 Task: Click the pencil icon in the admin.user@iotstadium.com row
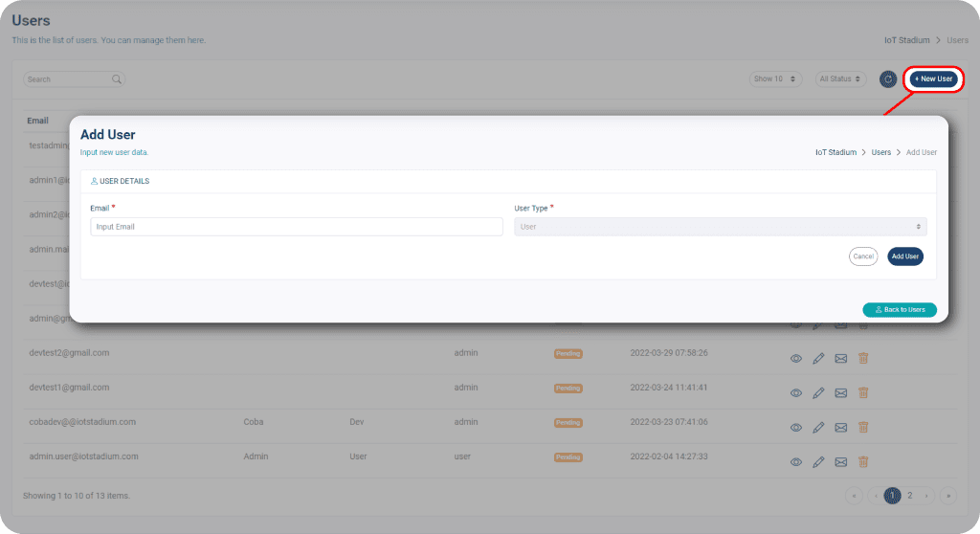coord(818,461)
